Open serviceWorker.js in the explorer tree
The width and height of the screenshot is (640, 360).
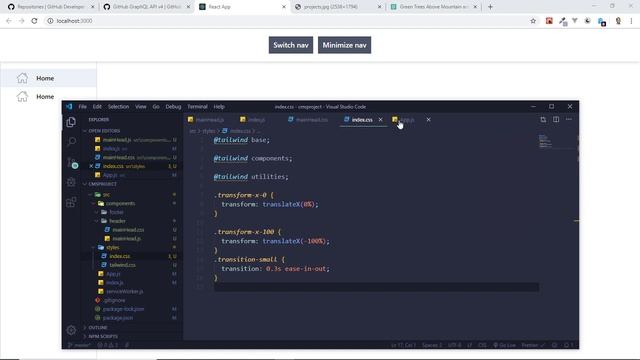pyautogui.click(x=124, y=291)
